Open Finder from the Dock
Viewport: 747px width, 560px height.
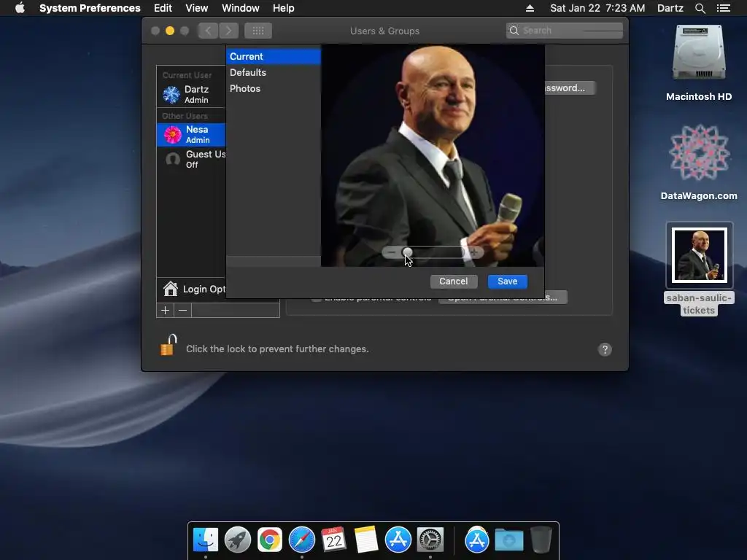point(206,540)
